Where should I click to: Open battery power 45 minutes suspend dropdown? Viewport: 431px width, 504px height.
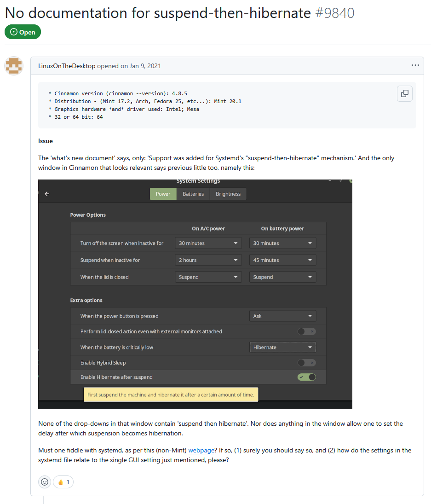282,260
